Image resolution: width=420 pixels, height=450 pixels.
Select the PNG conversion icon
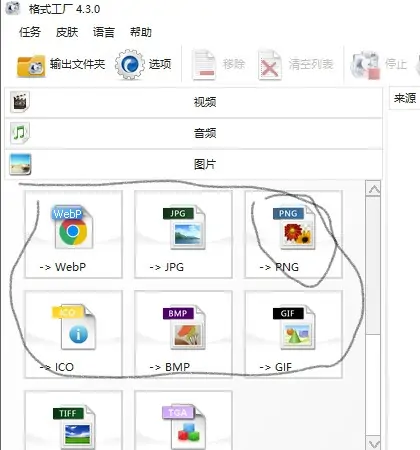(x=294, y=227)
